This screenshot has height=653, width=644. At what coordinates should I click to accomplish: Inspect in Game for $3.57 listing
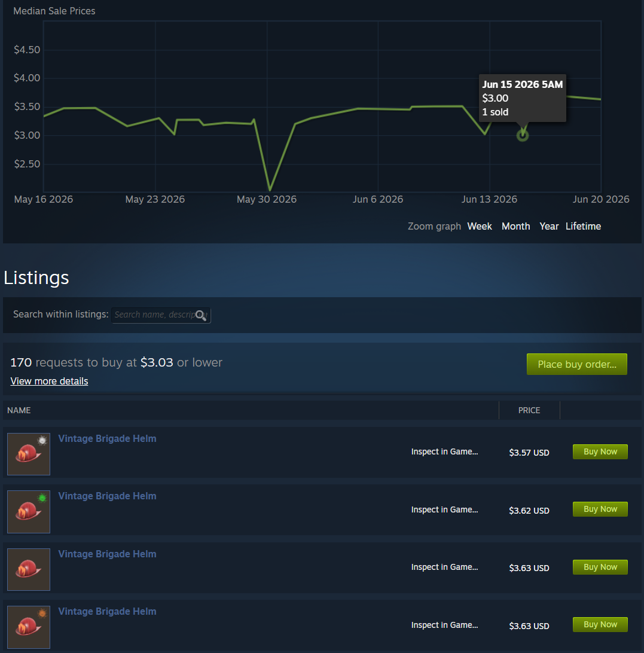pos(444,451)
